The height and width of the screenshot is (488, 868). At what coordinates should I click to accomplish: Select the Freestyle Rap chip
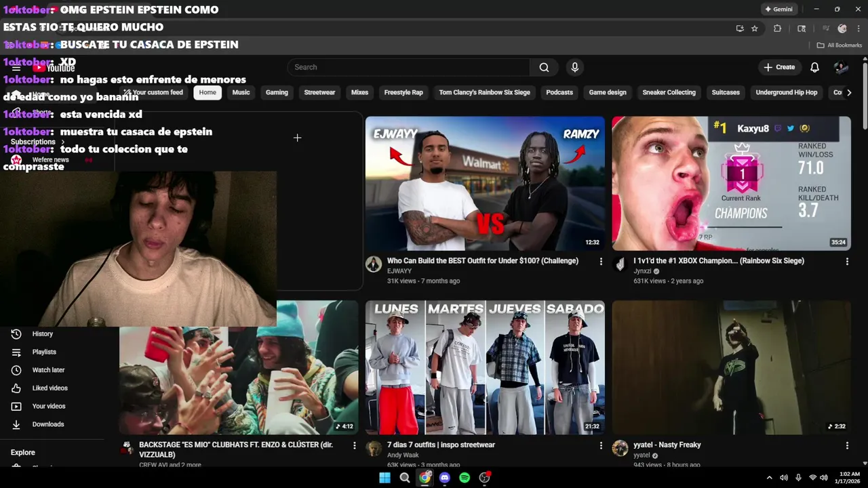[403, 92]
